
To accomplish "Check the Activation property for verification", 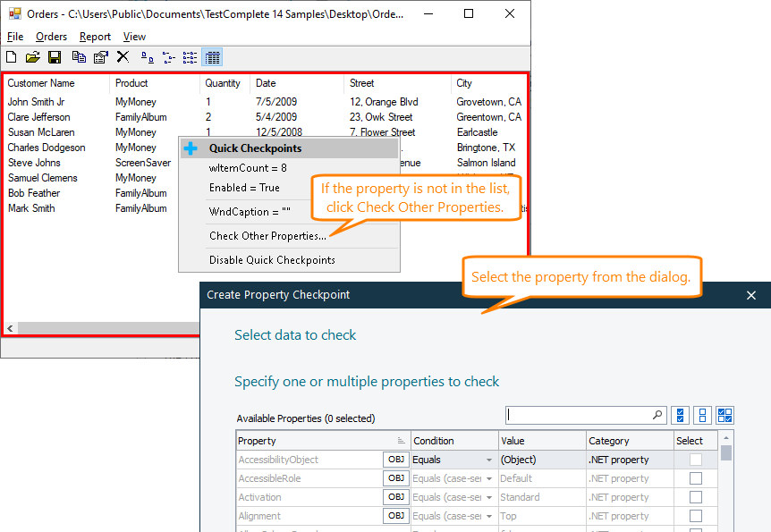I will 694,497.
